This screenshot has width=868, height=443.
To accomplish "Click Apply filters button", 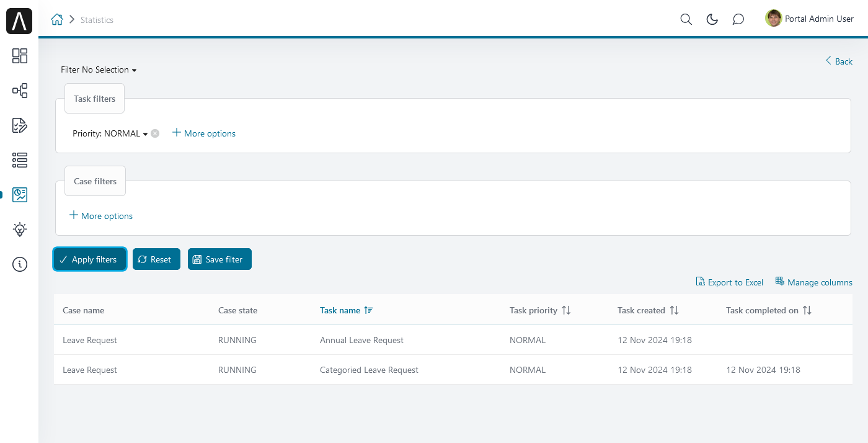I will click(x=90, y=259).
